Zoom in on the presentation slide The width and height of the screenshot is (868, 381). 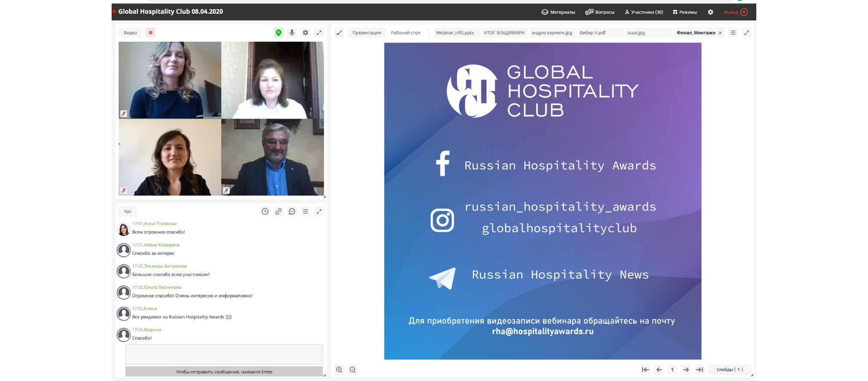coord(339,370)
